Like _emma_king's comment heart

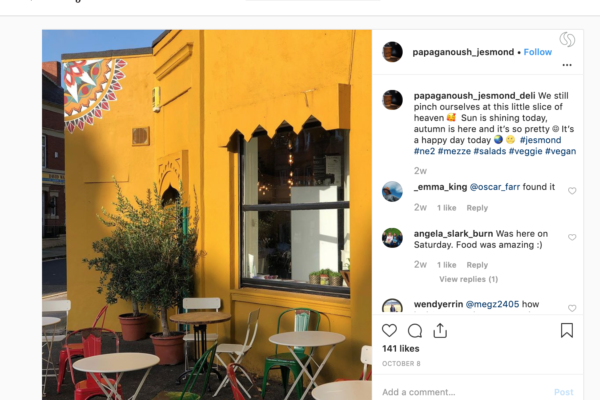pos(572,191)
